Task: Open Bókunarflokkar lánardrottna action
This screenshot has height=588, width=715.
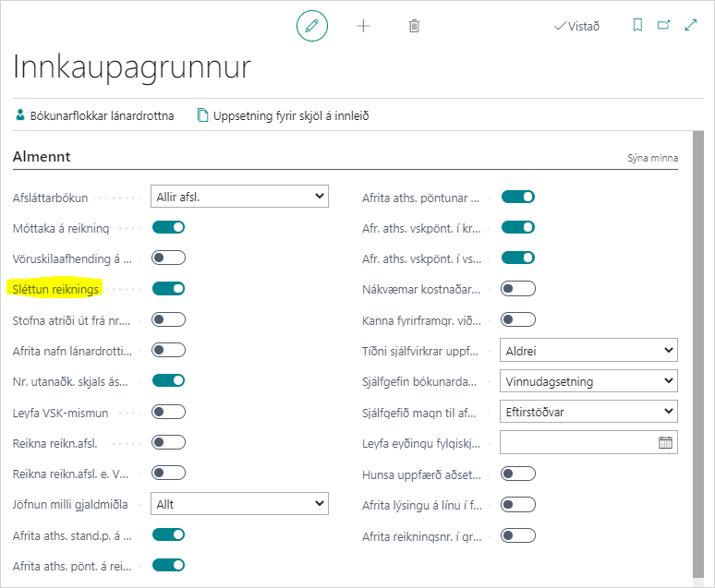Action: point(94,115)
